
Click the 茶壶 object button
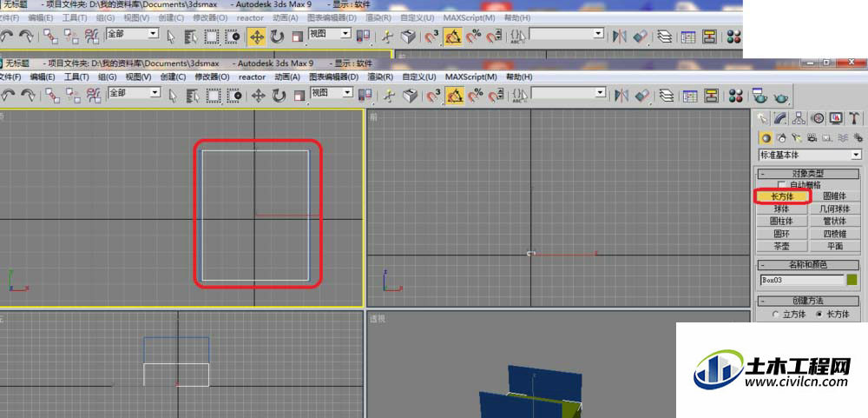coord(782,246)
